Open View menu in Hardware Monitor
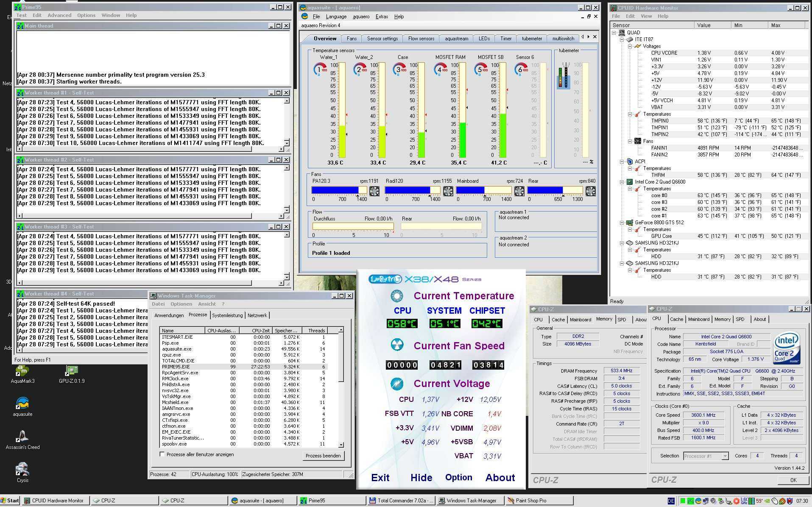 (x=646, y=16)
